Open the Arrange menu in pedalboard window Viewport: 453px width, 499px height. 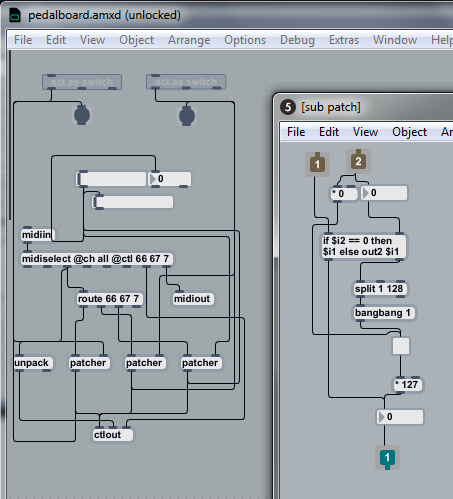pyautogui.click(x=189, y=40)
